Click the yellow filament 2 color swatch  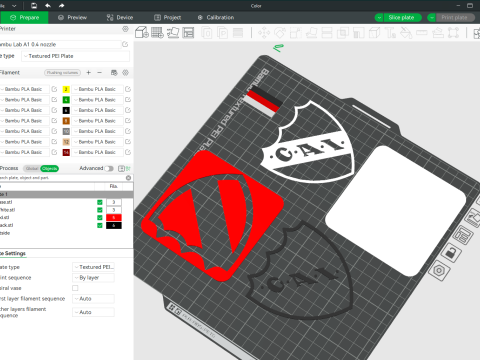pos(66,89)
